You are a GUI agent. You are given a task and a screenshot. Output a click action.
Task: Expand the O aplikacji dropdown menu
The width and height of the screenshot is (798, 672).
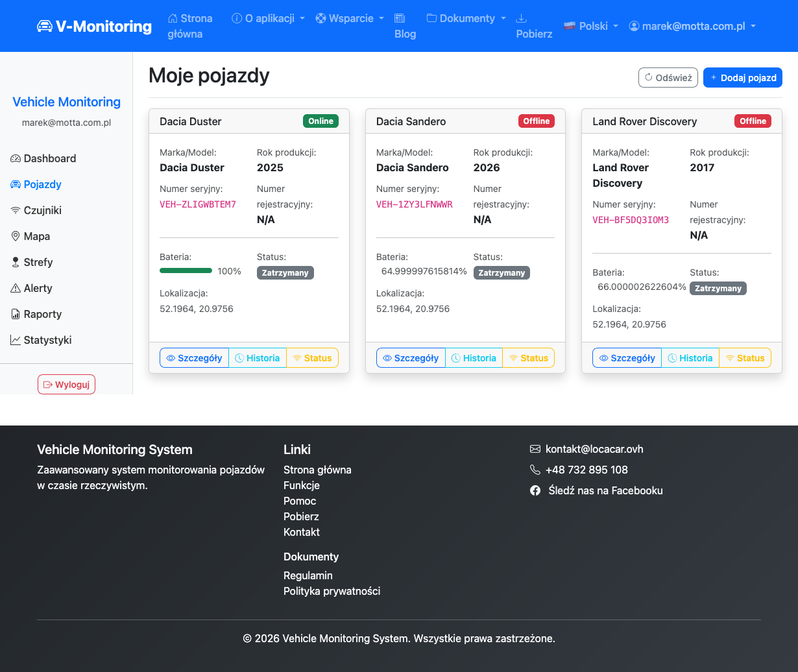pos(268,18)
